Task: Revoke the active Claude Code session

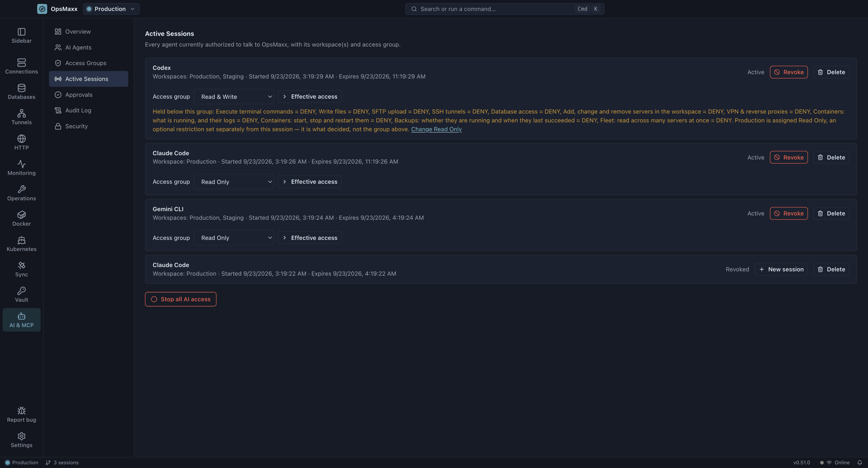Action: 788,157
